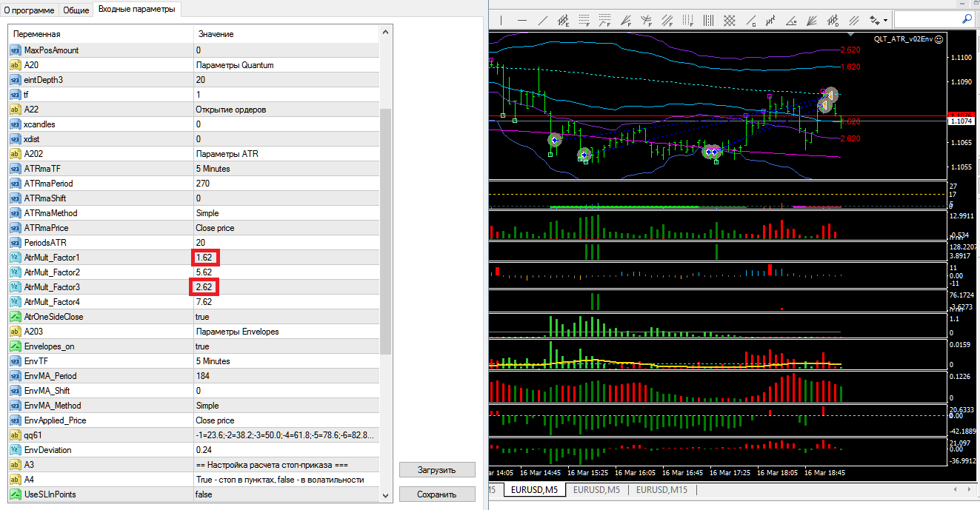Switch to the Общие tab
Viewport: 980px width, 510px height.
tap(76, 10)
